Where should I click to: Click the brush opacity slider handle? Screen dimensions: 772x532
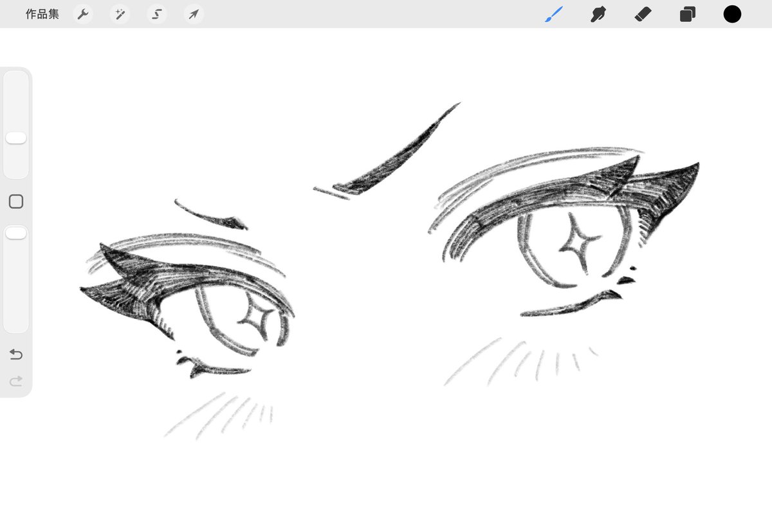[x=16, y=233]
